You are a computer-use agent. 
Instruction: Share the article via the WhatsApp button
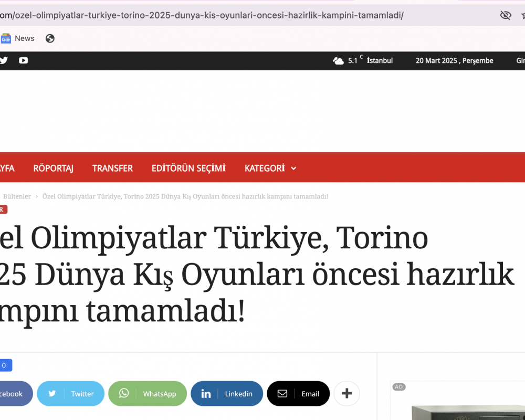[x=148, y=394]
